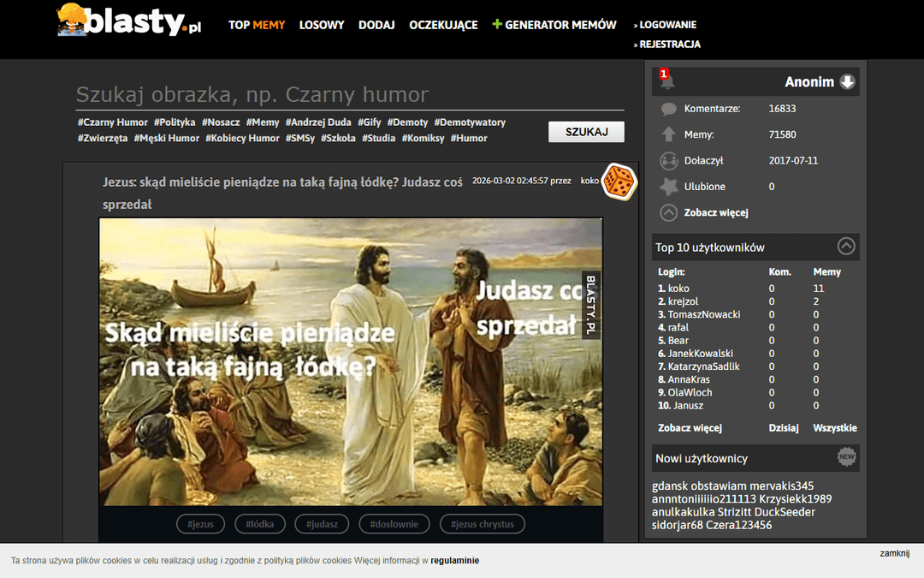Viewport: 924px width, 578px height.
Task: Open user Bear in Top 10 list
Action: point(678,340)
